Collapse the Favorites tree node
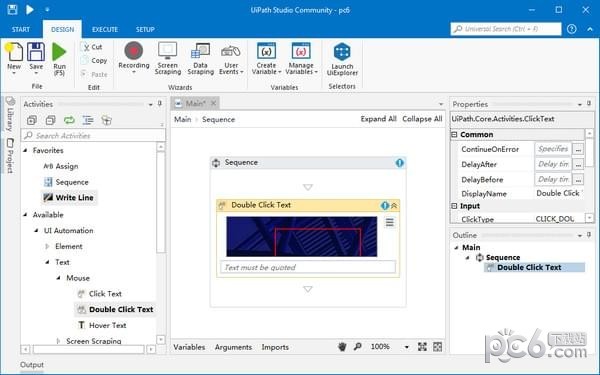Image resolution: width=600 pixels, height=375 pixels. coord(25,150)
